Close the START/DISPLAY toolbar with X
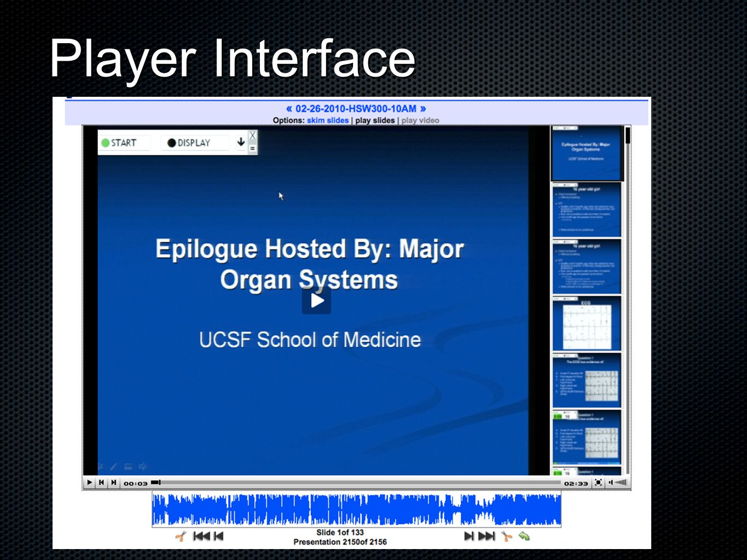747x560 pixels. pos(252,136)
